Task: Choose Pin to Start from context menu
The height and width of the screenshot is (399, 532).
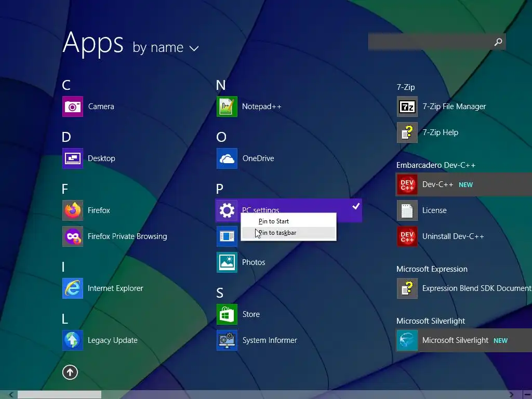Action: (x=289, y=221)
